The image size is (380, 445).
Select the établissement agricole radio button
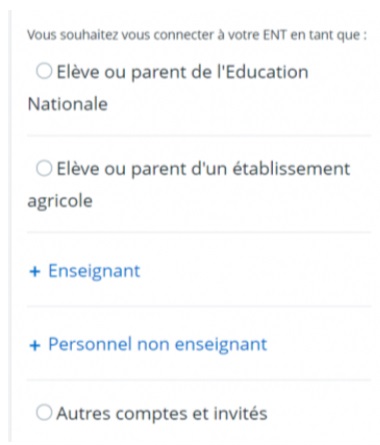(44, 168)
